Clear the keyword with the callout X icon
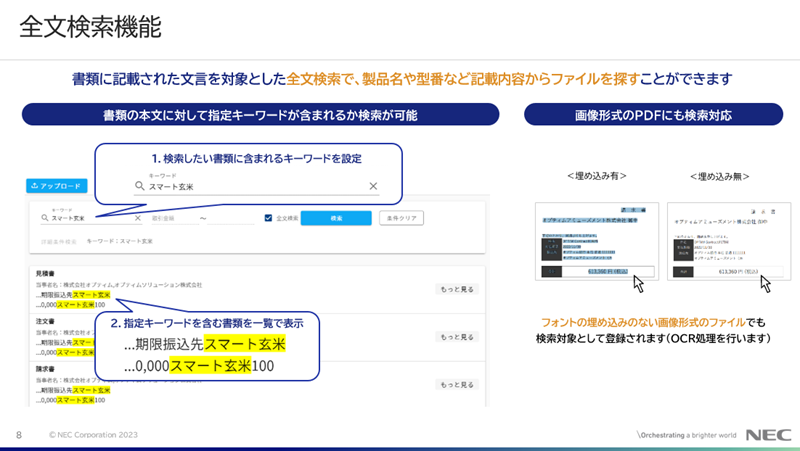The image size is (800, 451). (x=373, y=186)
